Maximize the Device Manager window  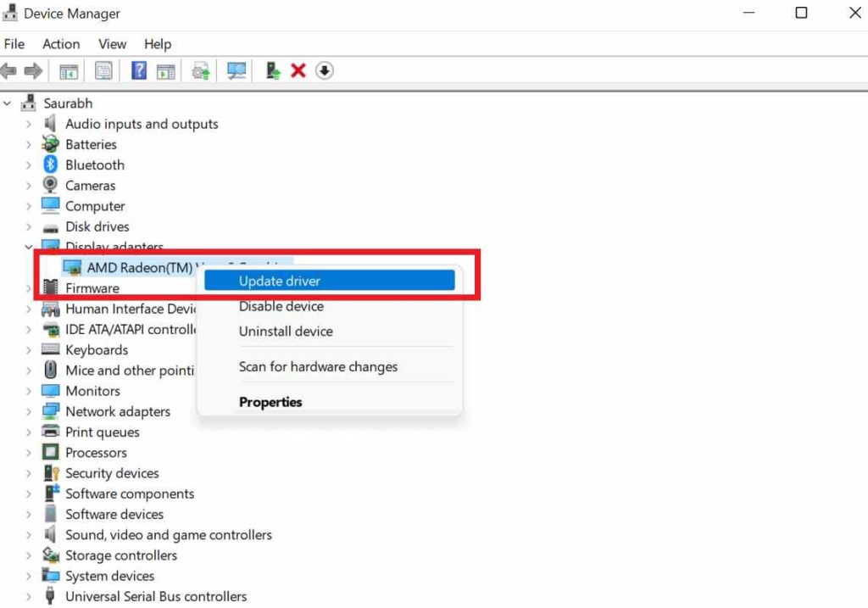(x=801, y=12)
